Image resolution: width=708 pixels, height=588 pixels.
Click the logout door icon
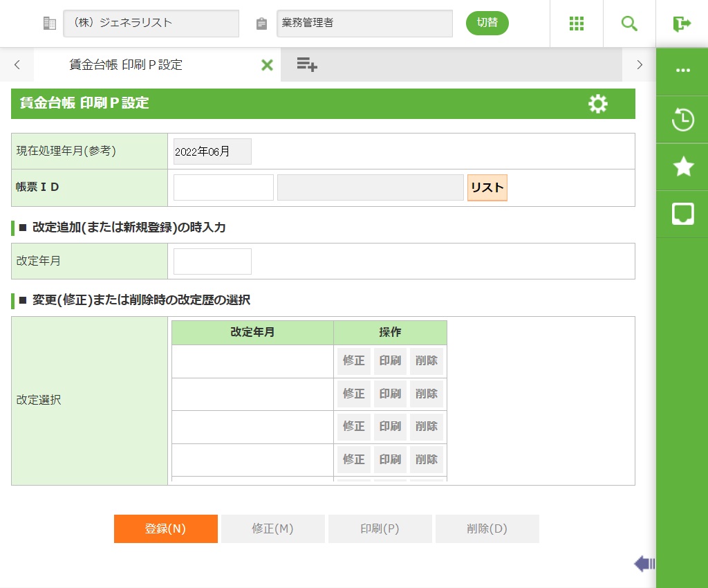point(682,24)
